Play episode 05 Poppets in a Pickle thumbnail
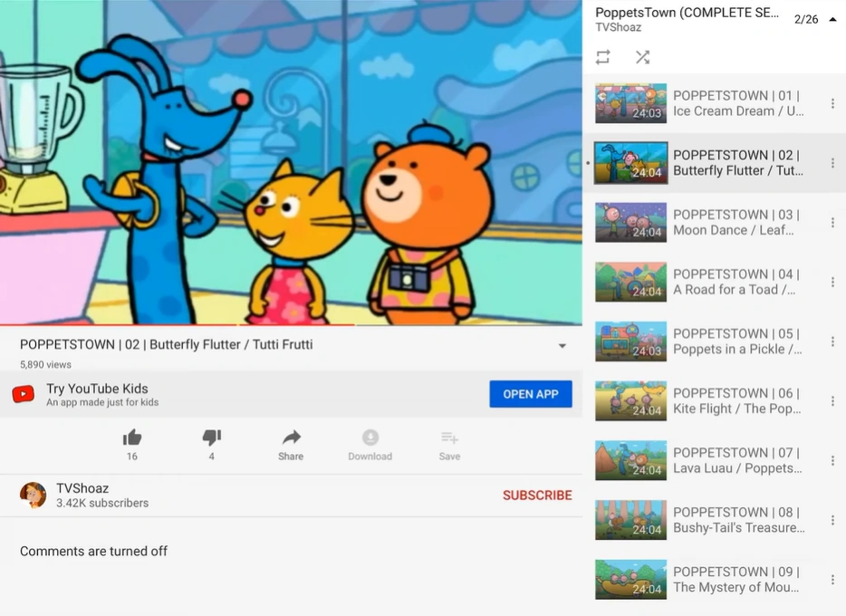 (x=630, y=342)
